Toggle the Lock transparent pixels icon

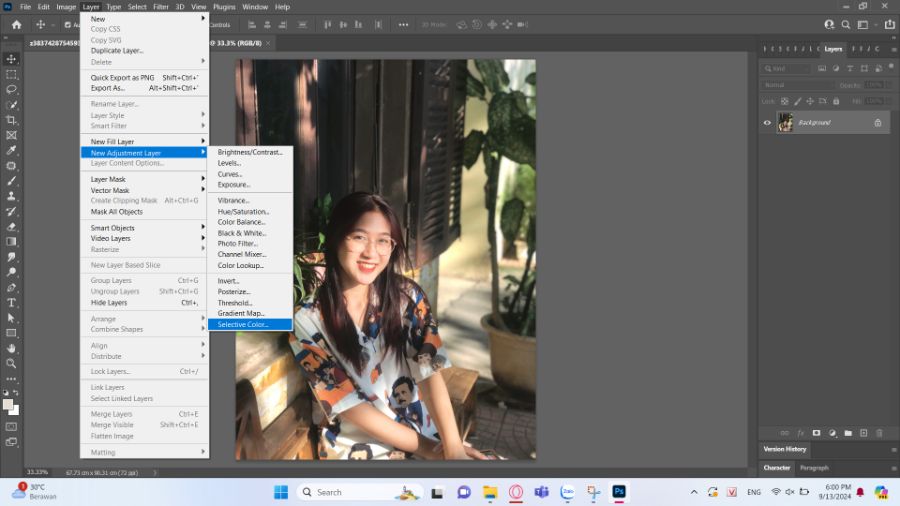[784, 102]
